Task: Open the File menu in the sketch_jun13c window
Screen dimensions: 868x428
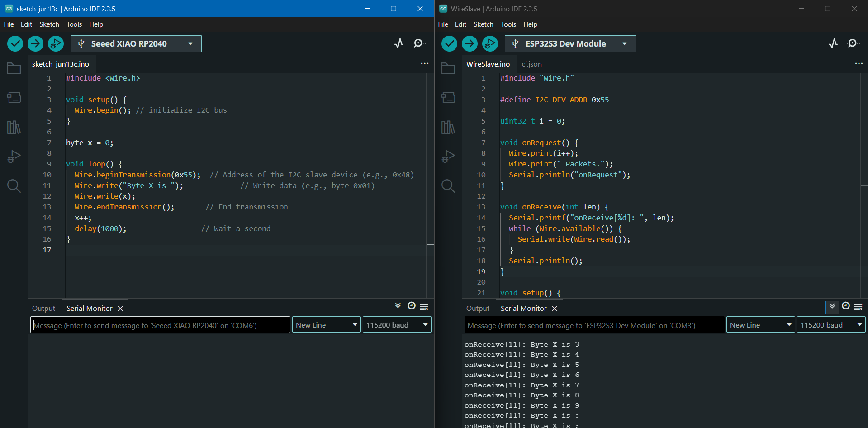Action: (9, 24)
